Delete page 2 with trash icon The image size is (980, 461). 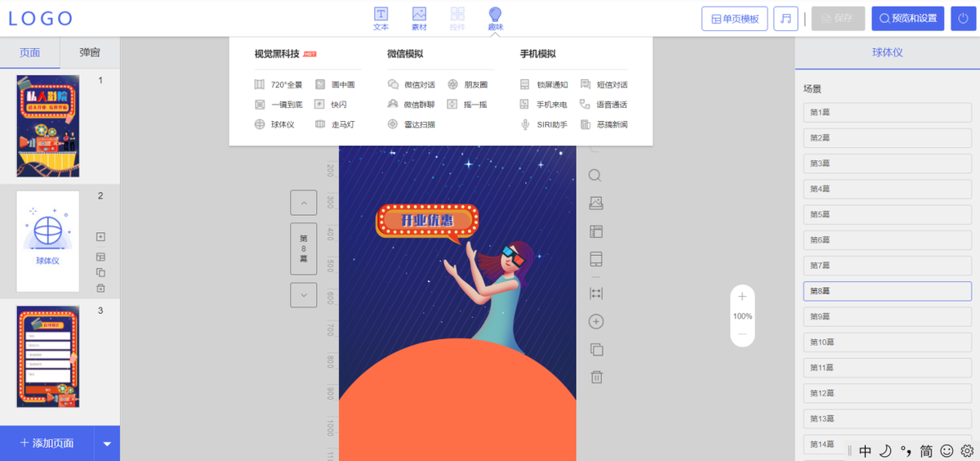coord(100,288)
